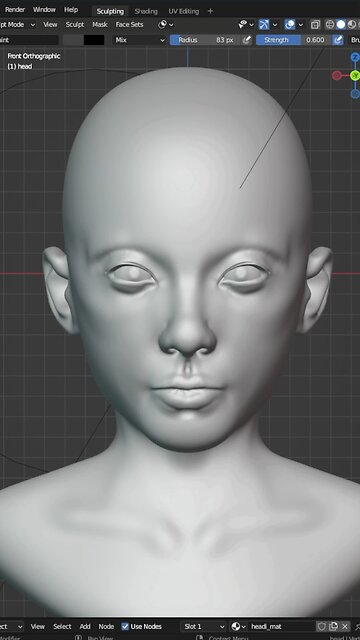Open the shader type dropdown
Screen dimensions: 360x640
[x=11, y=626]
